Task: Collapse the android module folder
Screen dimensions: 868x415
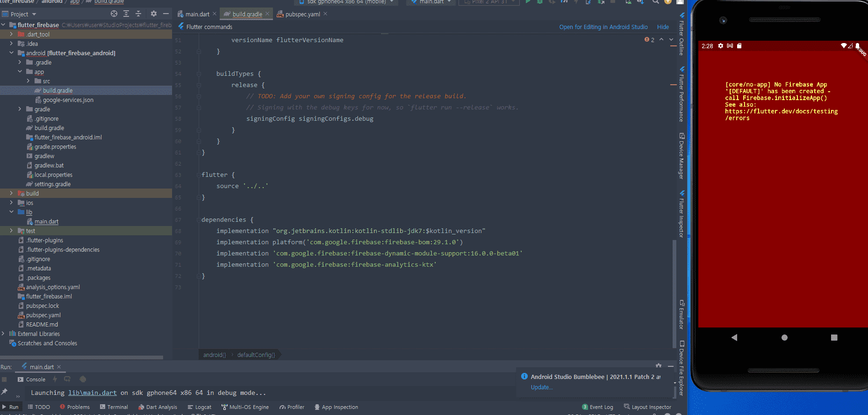Action: pos(12,53)
